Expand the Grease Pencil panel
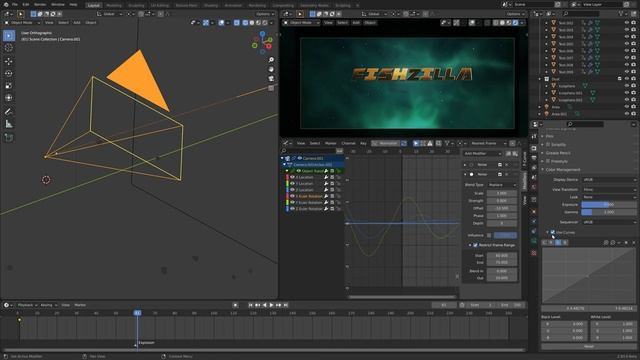This screenshot has width=640, height=360. click(558, 153)
